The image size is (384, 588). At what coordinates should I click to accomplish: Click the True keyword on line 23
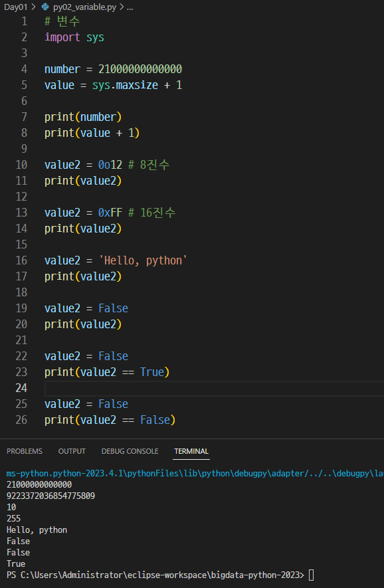tap(152, 372)
